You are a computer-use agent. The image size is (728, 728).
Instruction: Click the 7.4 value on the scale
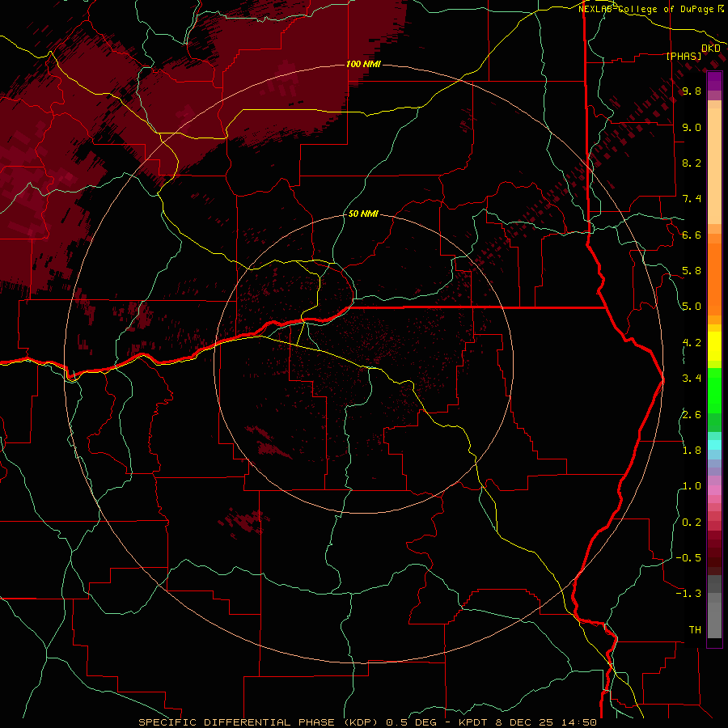coord(692,199)
